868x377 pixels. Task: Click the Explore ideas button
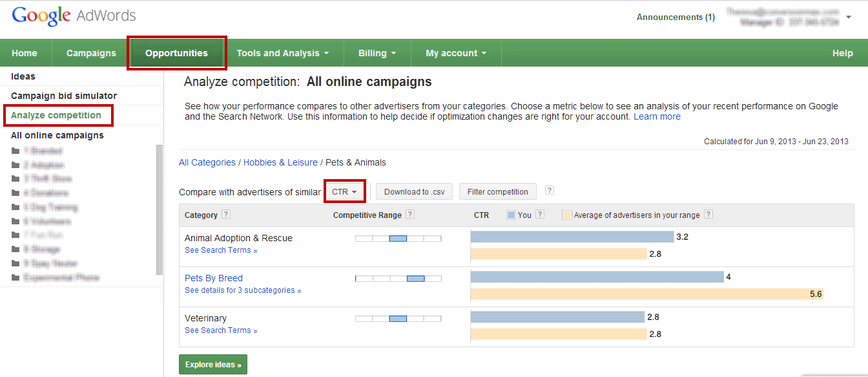[213, 365]
